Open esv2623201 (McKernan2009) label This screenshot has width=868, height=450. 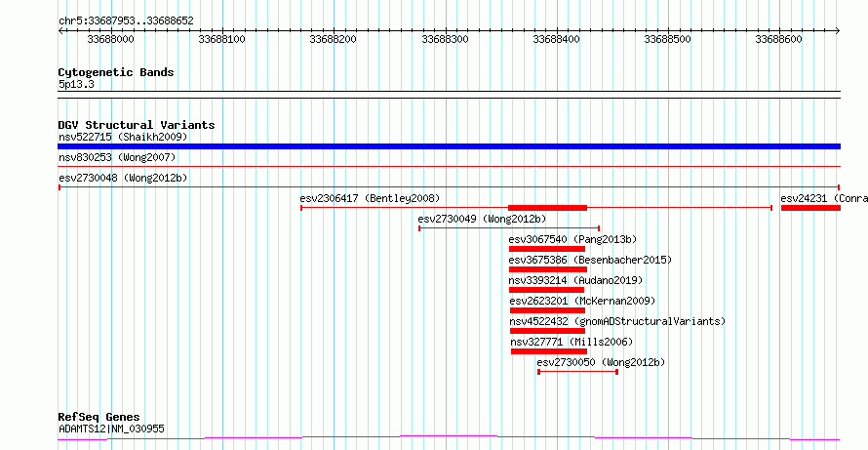pos(582,301)
